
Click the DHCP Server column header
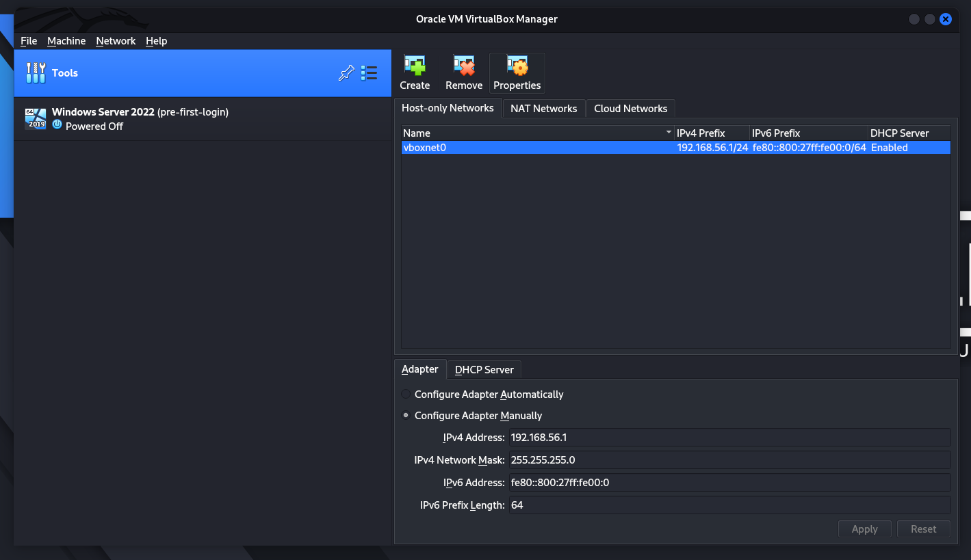pos(909,133)
